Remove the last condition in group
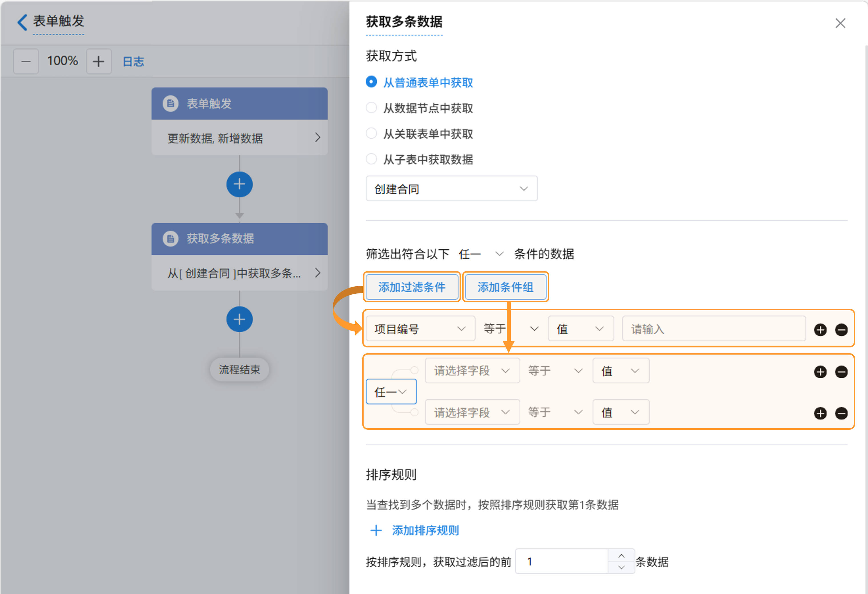The image size is (868, 594). point(841,413)
